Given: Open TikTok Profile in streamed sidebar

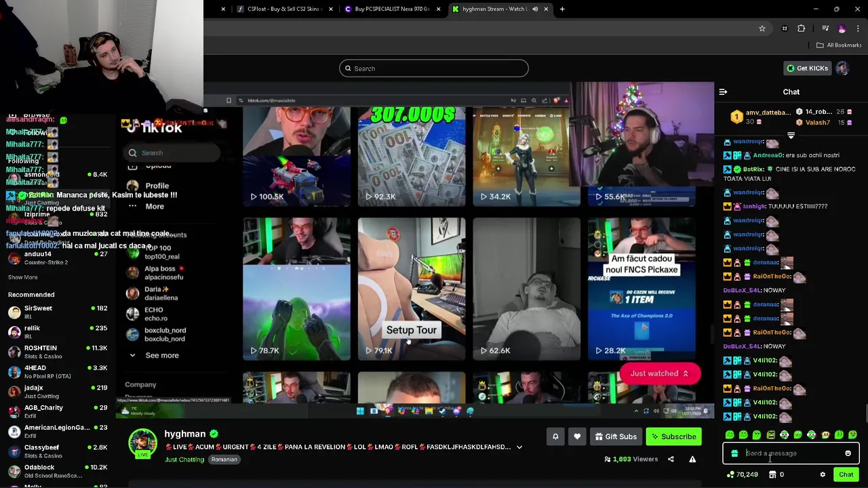Looking at the screenshot, I should pos(148,186).
